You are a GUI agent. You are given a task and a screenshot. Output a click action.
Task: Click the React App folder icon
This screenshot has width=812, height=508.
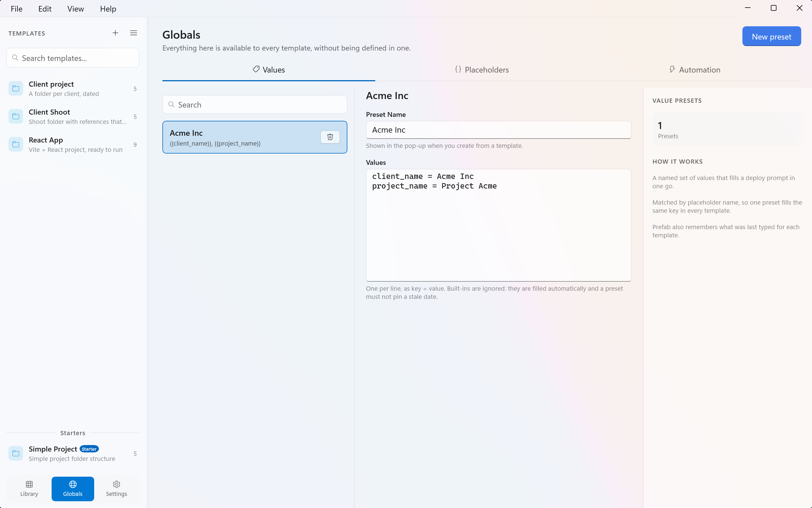16,144
